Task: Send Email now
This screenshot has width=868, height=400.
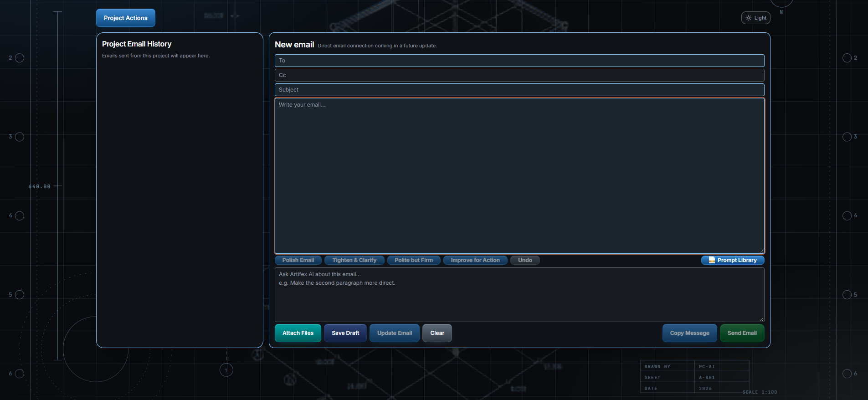Action: [x=742, y=333]
